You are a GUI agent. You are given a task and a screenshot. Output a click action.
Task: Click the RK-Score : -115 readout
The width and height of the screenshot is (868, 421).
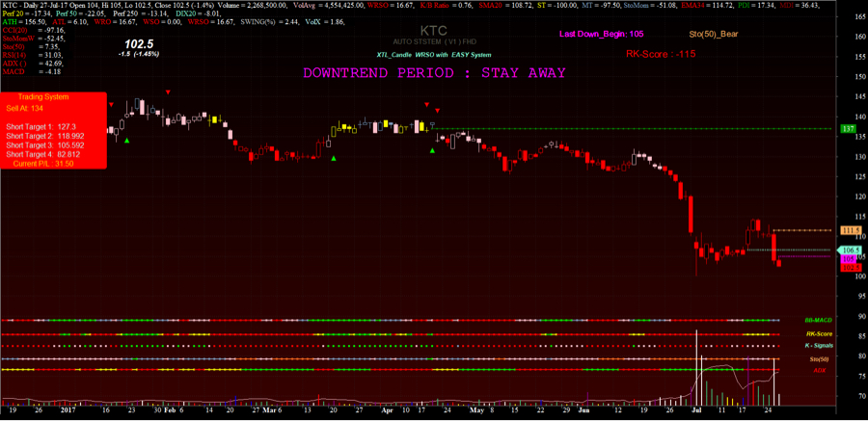(x=661, y=54)
